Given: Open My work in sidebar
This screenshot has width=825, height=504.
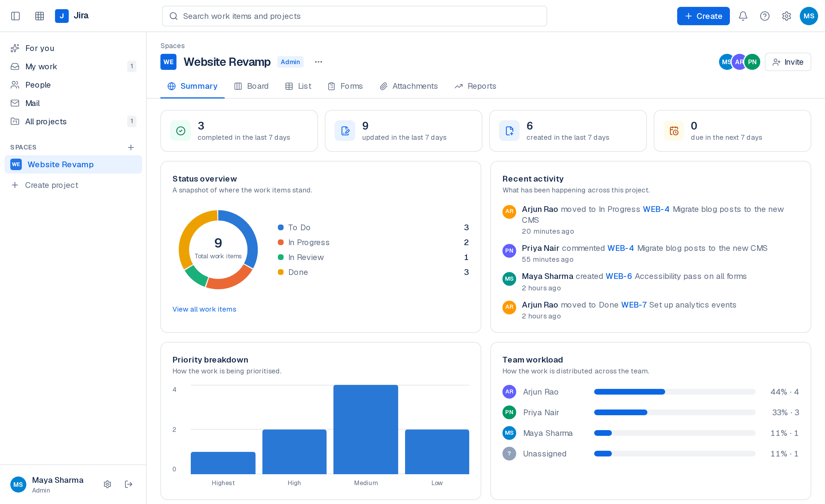Looking at the screenshot, I should (x=73, y=67).
